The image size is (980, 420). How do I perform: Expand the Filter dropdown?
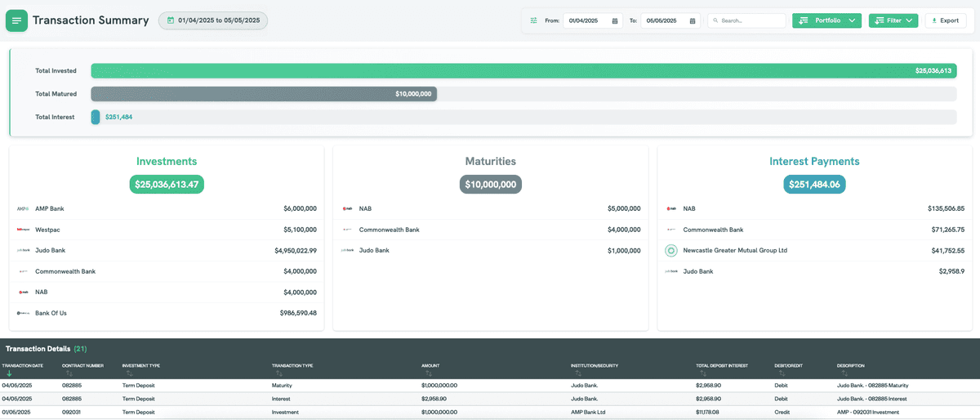pyautogui.click(x=893, y=20)
